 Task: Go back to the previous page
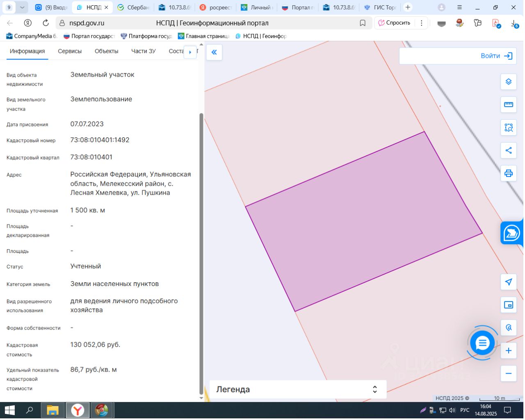[10, 23]
